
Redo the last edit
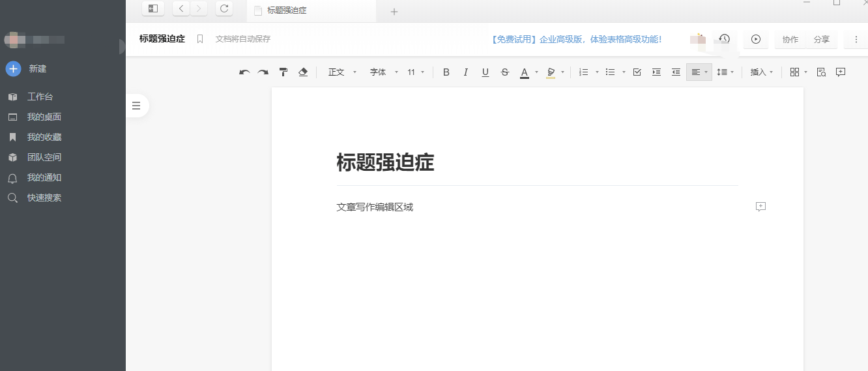[x=263, y=72]
